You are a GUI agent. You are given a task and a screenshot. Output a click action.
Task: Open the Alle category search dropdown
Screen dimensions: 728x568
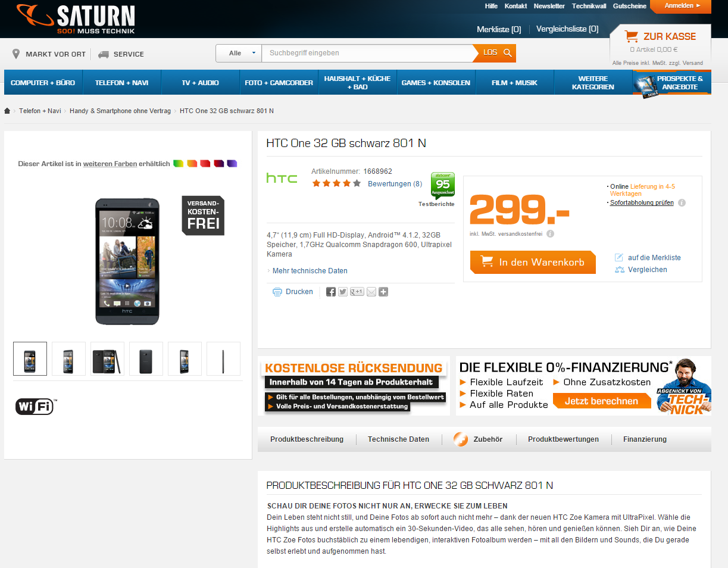pos(239,53)
